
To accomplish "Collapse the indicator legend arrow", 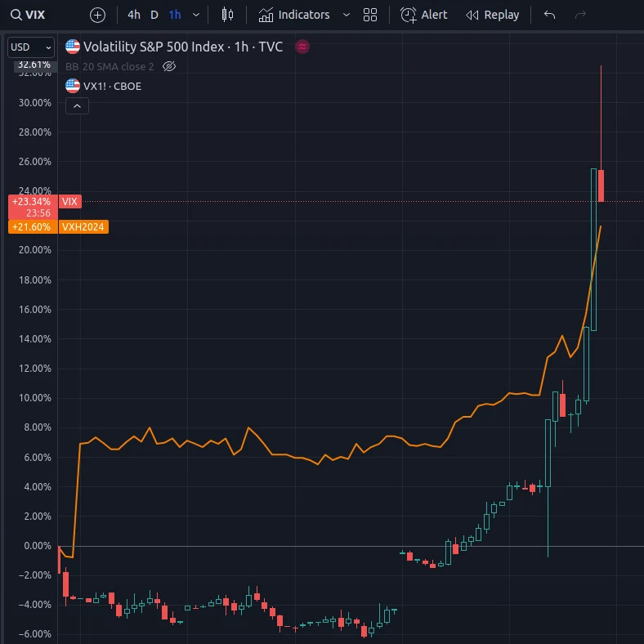I will [x=77, y=106].
